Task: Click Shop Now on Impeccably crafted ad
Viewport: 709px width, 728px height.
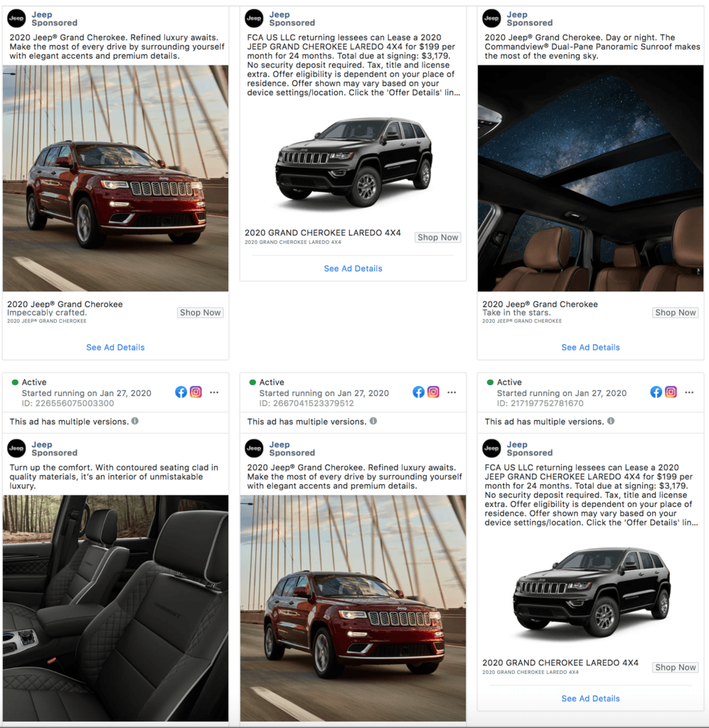Action: pos(200,313)
